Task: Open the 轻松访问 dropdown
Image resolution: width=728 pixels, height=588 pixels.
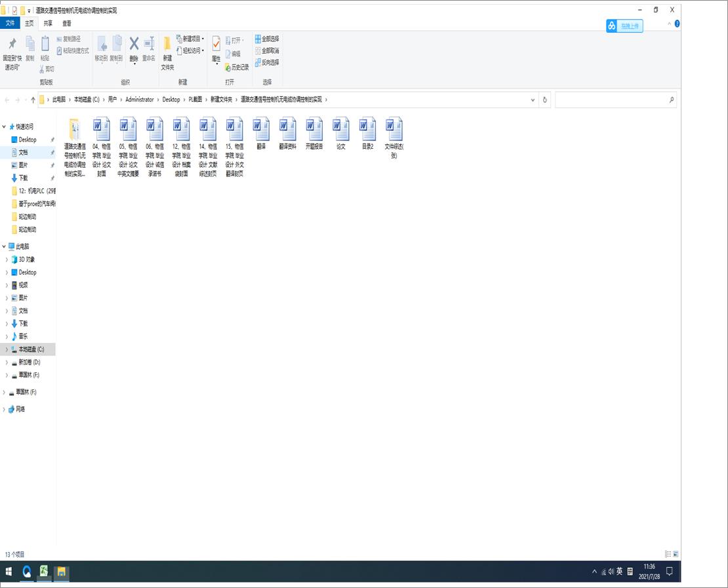Action: pyautogui.click(x=191, y=50)
